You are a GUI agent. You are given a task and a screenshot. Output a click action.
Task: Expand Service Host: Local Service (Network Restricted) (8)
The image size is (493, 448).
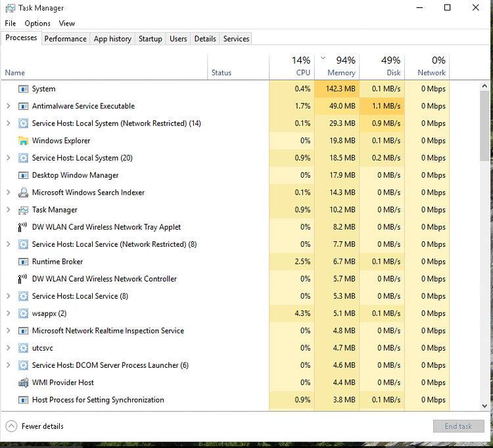pos(9,244)
